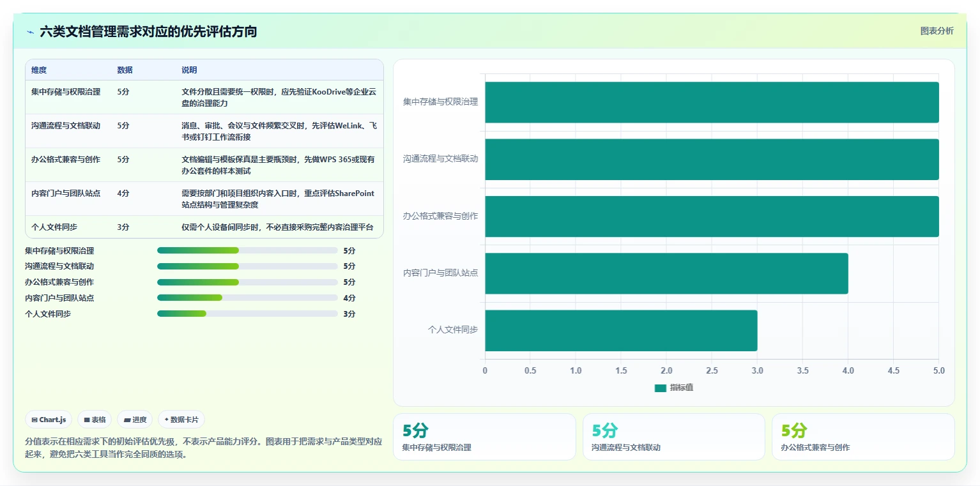Click the description mentioning WeLink
The width and height of the screenshot is (980, 486).
[x=279, y=131]
